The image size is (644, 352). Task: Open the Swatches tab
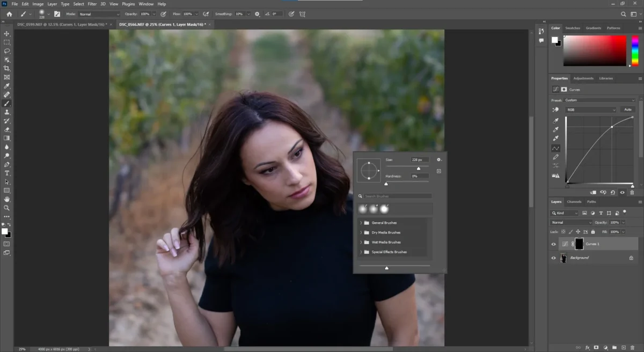tap(573, 28)
